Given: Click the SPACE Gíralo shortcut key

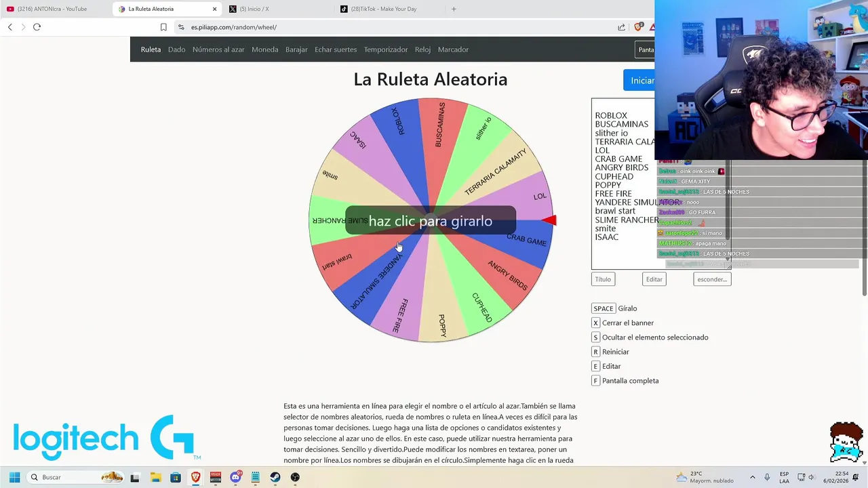Looking at the screenshot, I should 604,308.
